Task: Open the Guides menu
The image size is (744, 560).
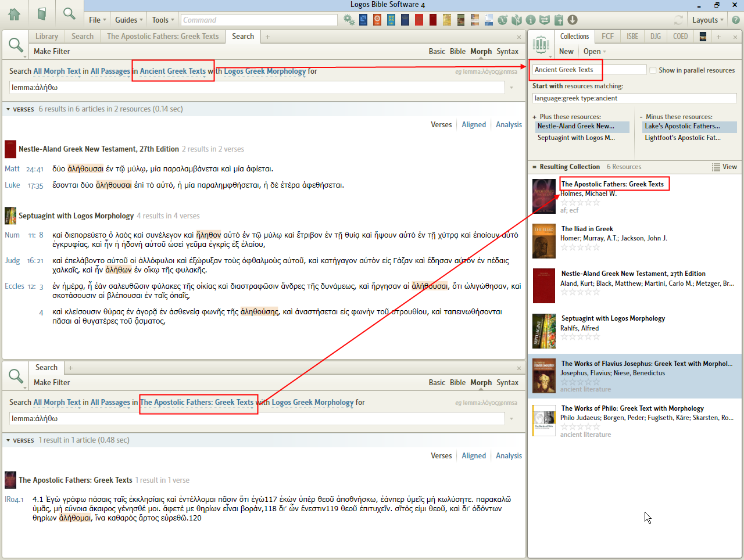Action: [128, 19]
